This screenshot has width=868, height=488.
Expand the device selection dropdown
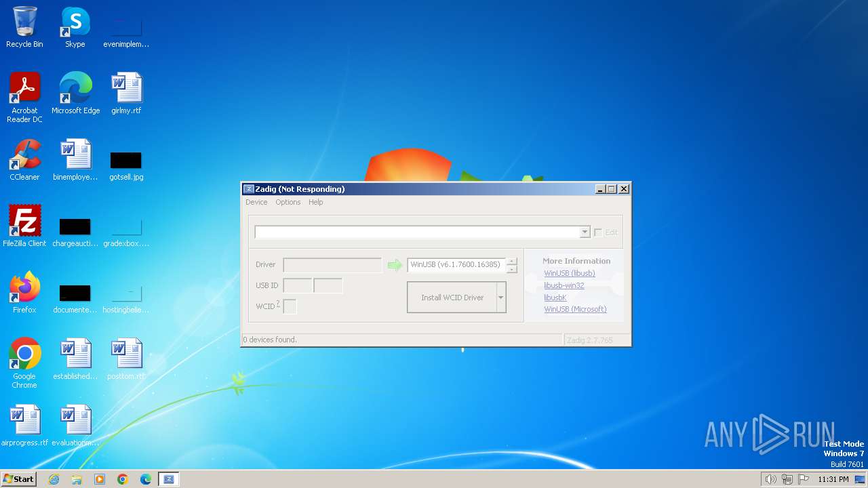point(585,232)
